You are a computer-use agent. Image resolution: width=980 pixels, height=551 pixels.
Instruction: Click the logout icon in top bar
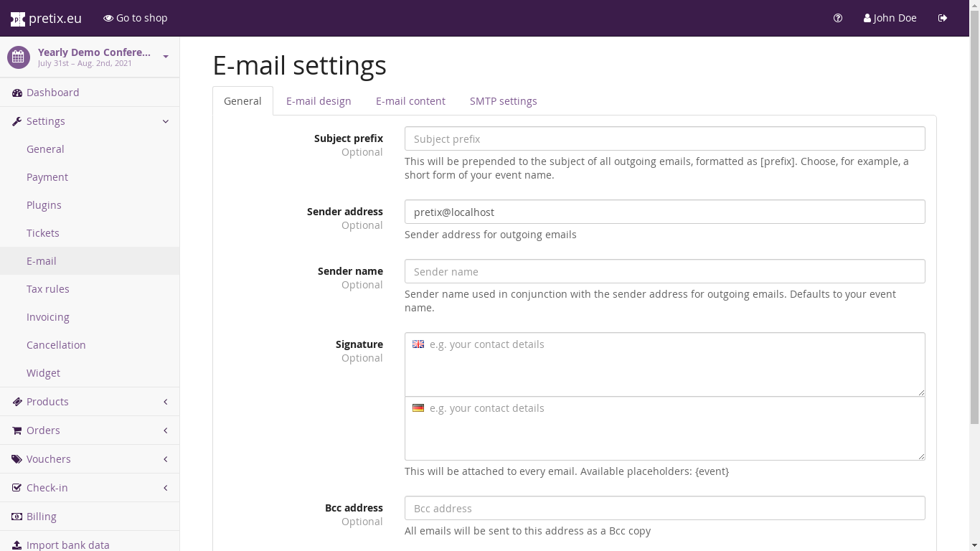[x=943, y=18]
